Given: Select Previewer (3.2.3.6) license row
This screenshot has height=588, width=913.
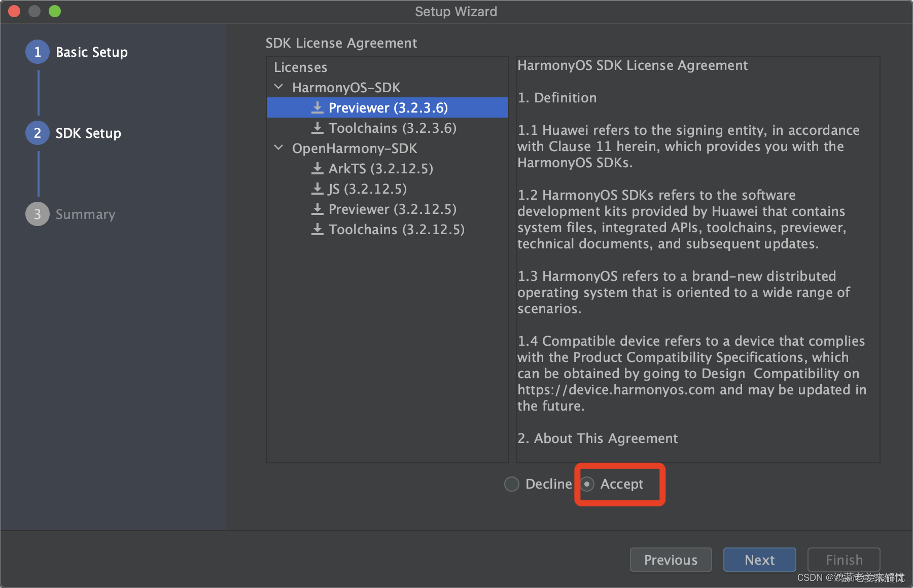Looking at the screenshot, I should pyautogui.click(x=388, y=107).
